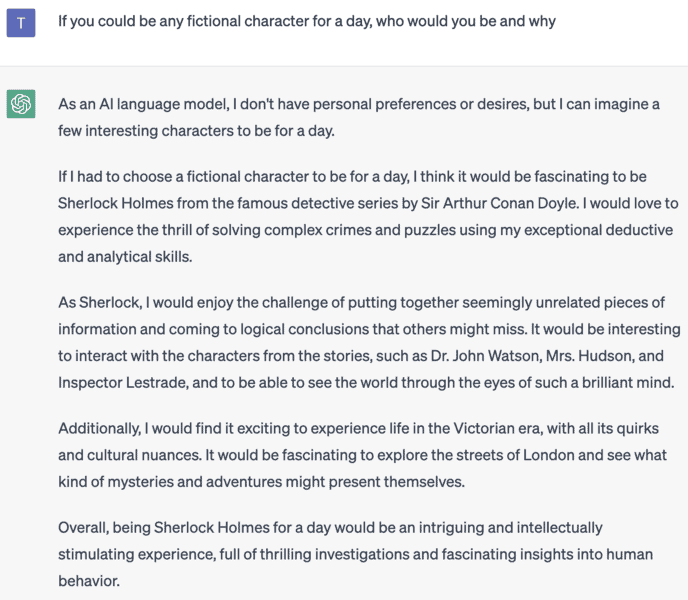This screenshot has width=688, height=600.
Task: Click the paragraph starting "If I had to choose"
Action: (366, 216)
